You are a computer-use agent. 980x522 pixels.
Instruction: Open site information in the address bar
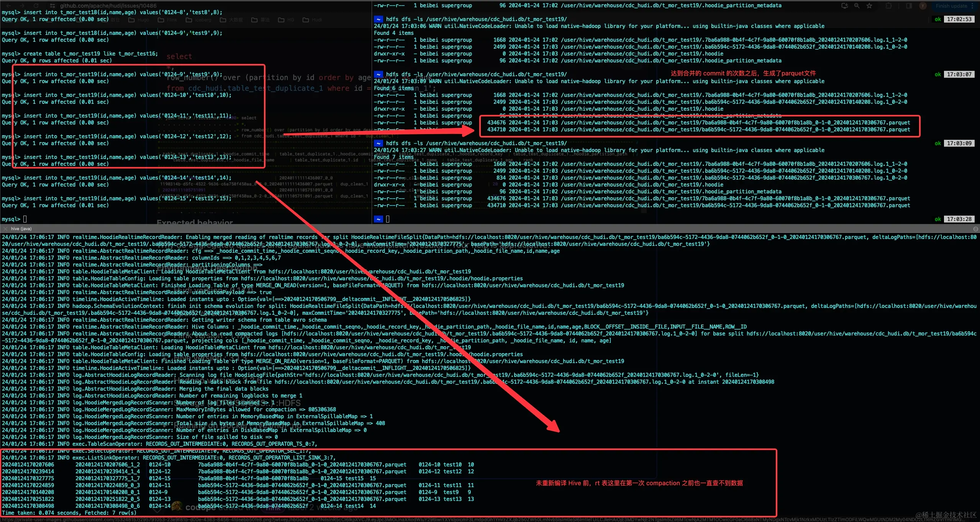53,6
